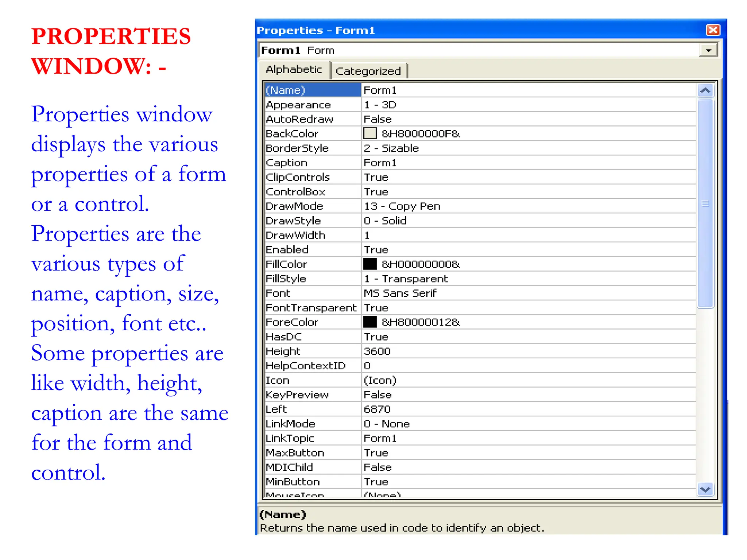
Task: Select the Appearance property
Action: point(313,105)
